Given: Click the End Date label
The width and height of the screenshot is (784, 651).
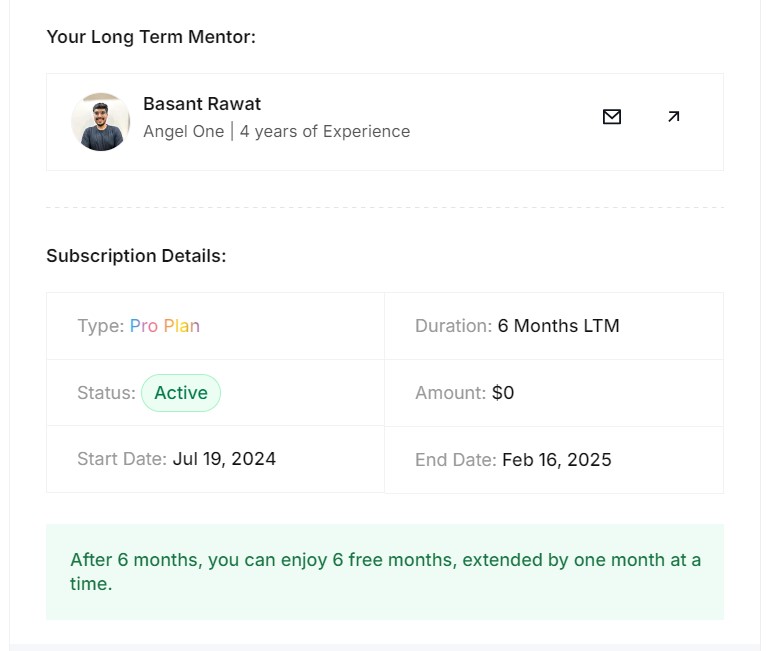Looking at the screenshot, I should pyautogui.click(x=455, y=460).
